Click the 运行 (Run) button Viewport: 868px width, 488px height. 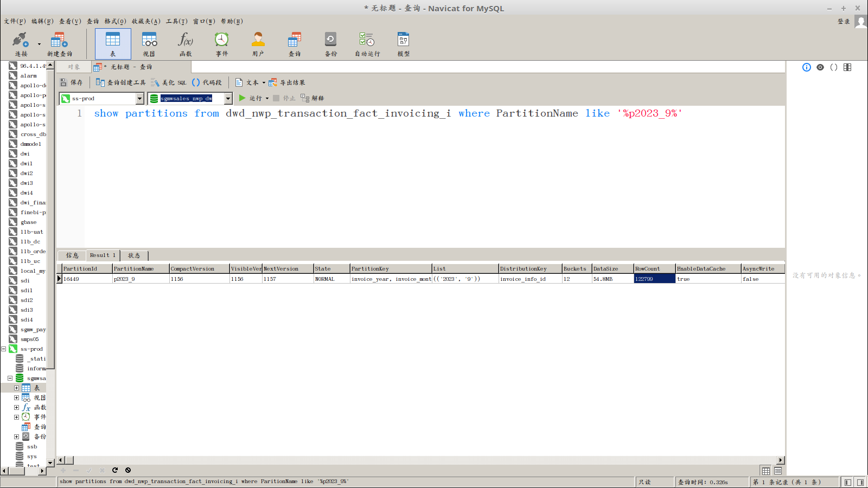pos(251,98)
